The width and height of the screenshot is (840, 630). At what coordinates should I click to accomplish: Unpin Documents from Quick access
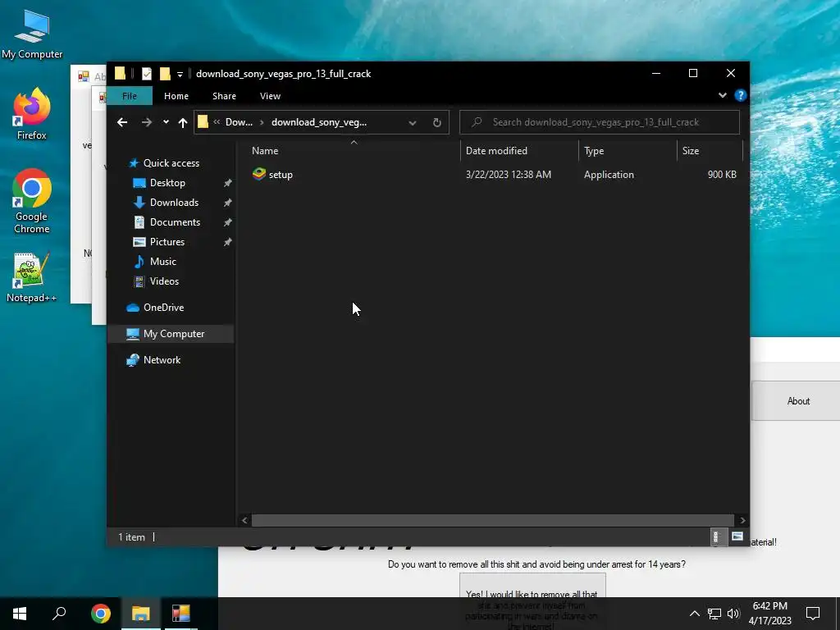(228, 222)
